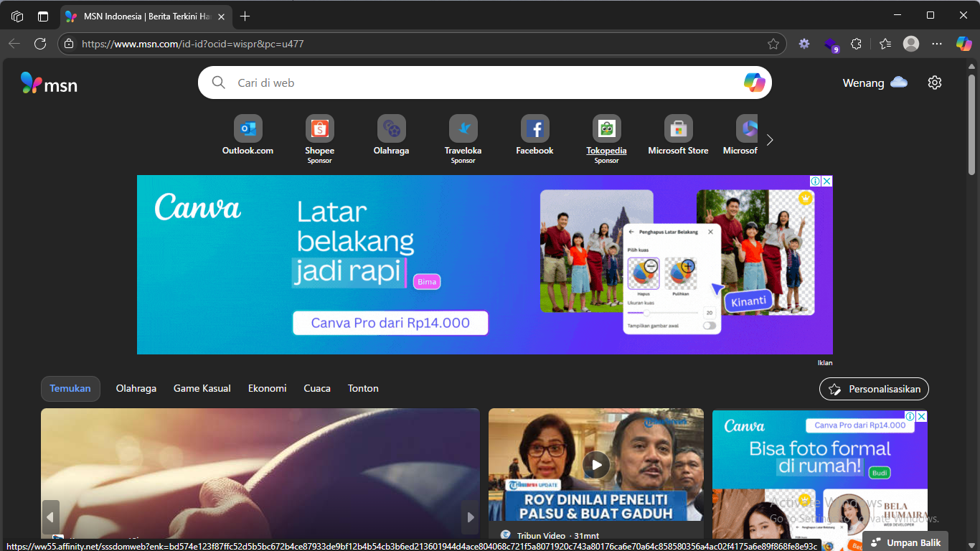Select the Temukan feed tab
This screenshot has width=980, height=551.
tap(70, 388)
